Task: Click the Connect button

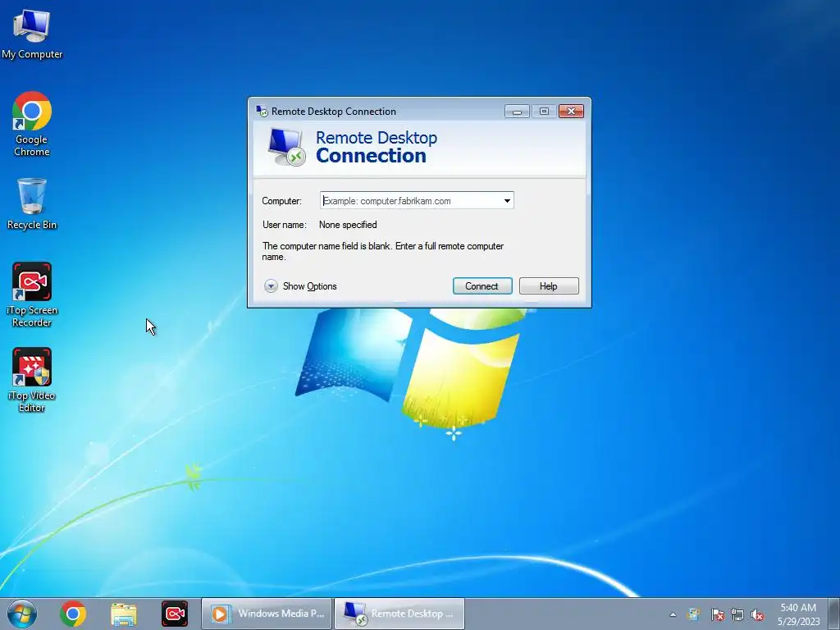Action: tap(482, 286)
